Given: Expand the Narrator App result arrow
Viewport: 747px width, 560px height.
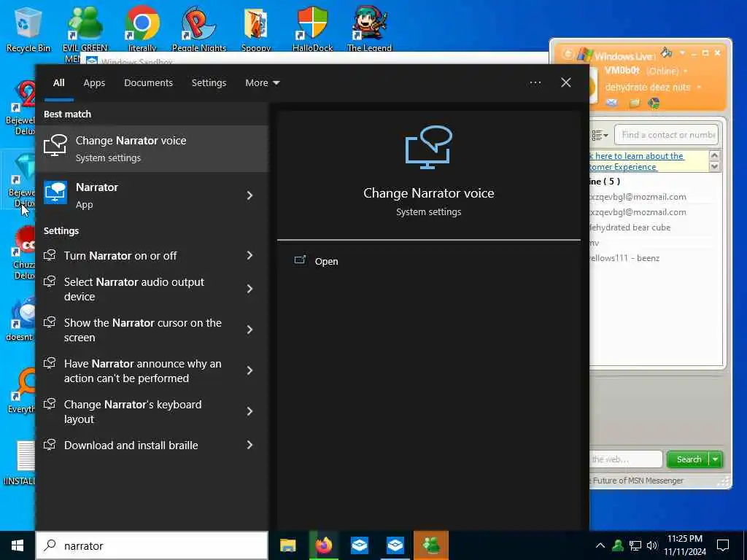Looking at the screenshot, I should (249, 195).
